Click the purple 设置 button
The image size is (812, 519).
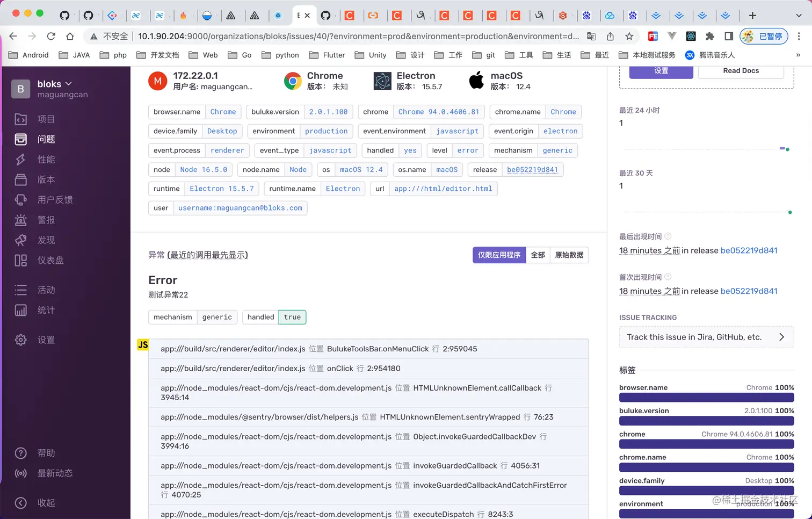(x=661, y=71)
